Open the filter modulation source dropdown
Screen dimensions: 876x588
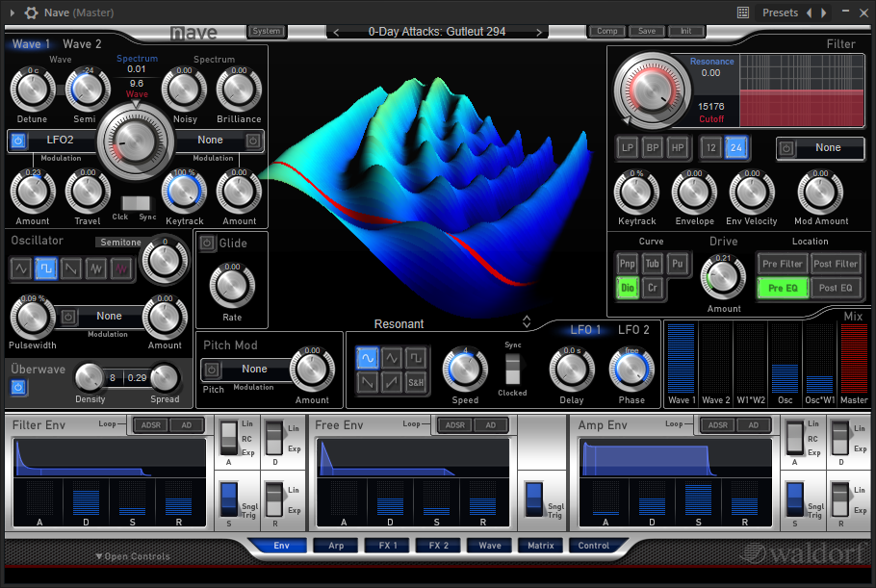tap(828, 148)
